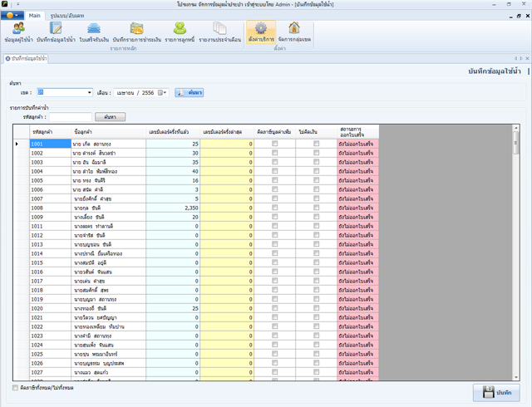Click the pink status cell for customer 1022

(358, 326)
